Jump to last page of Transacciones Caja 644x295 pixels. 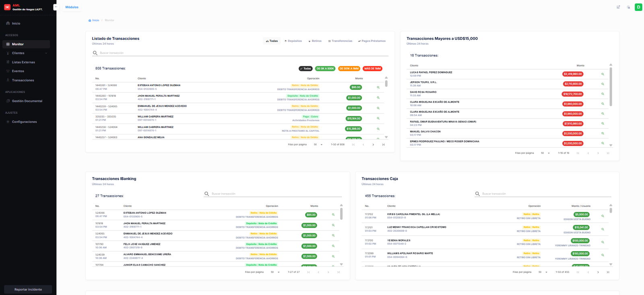point(608,272)
